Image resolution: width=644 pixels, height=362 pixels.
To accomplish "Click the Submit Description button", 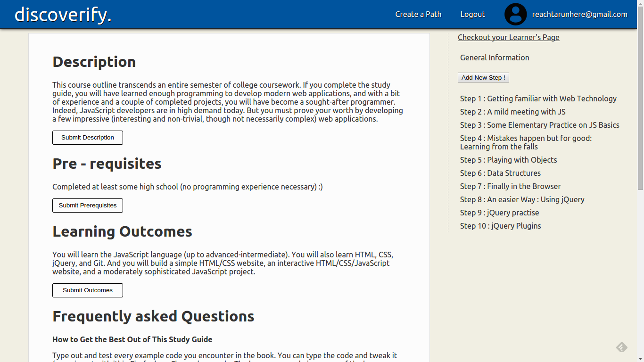I will click(88, 138).
